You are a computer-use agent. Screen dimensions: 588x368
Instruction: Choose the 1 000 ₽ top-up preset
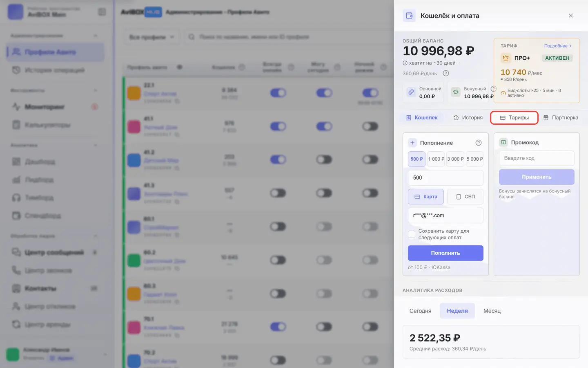[436, 159]
